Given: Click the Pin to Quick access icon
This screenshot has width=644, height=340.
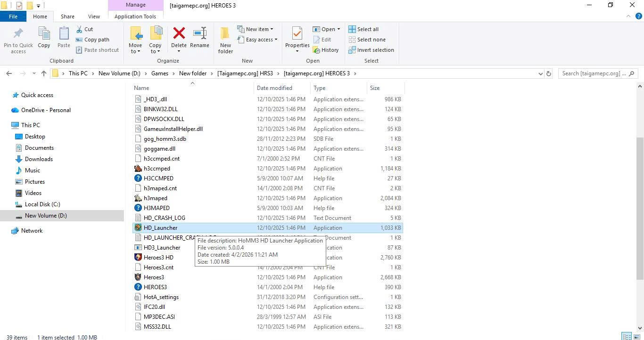Looking at the screenshot, I should point(18,40).
